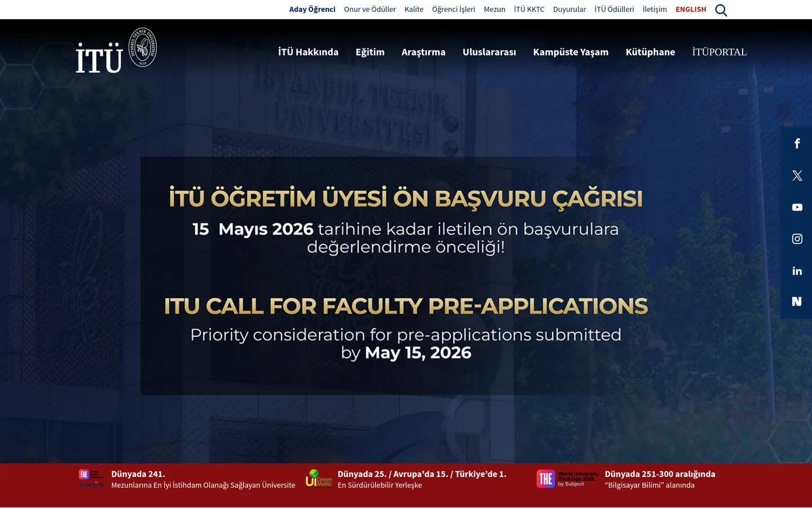The height and width of the screenshot is (508, 812).
Task: Open the Aday Öğrenci link
Action: point(312,9)
